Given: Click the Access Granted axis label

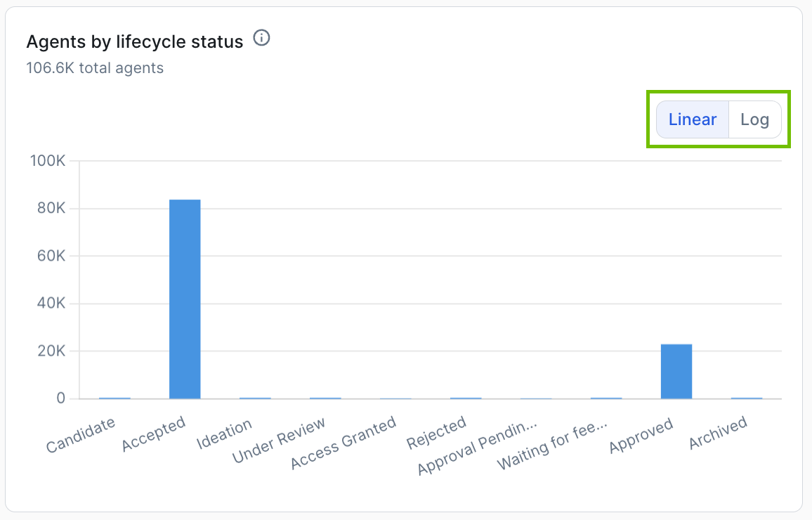Looking at the screenshot, I should [x=343, y=443].
